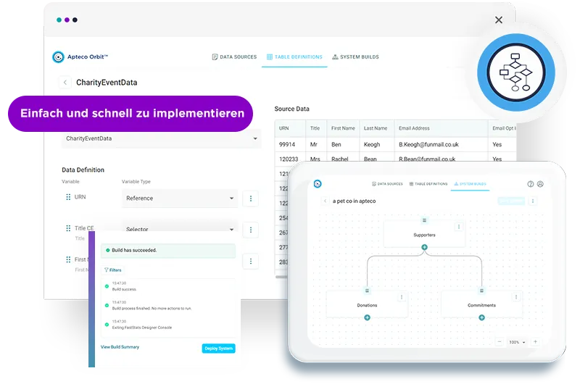
Task: Select SYSTEM BUILDS tab on the tablet
Action: [x=470, y=184]
